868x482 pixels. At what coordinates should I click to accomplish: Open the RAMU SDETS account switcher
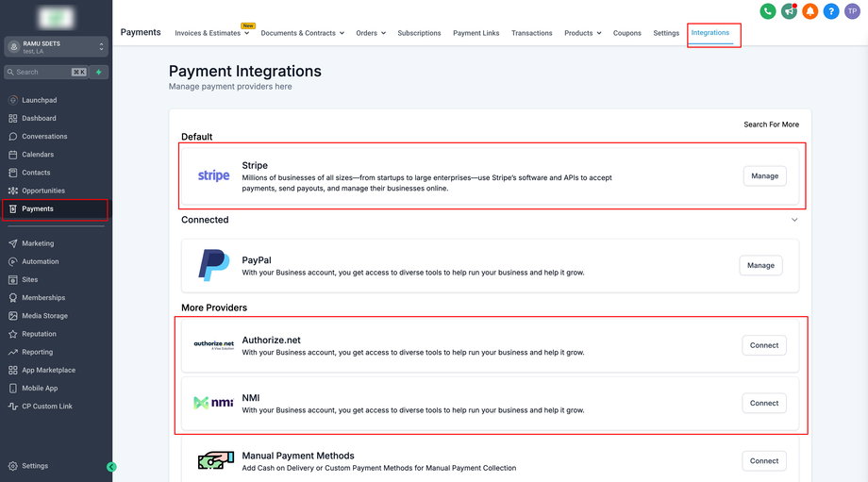[57, 46]
